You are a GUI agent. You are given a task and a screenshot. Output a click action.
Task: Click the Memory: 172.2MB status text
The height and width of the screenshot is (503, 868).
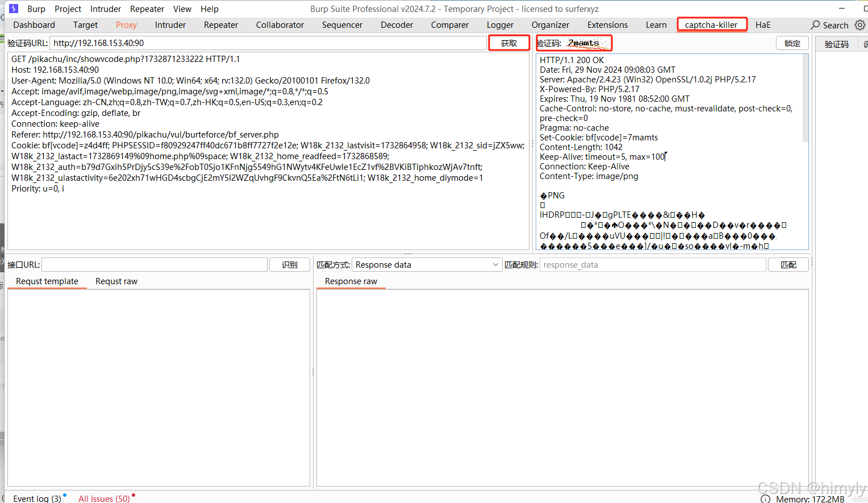pos(810,499)
